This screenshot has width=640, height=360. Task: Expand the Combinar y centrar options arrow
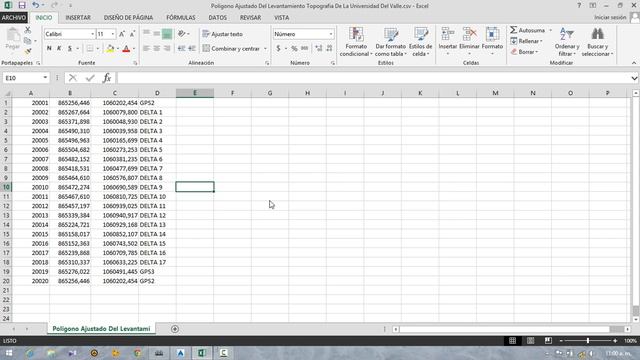(x=265, y=49)
